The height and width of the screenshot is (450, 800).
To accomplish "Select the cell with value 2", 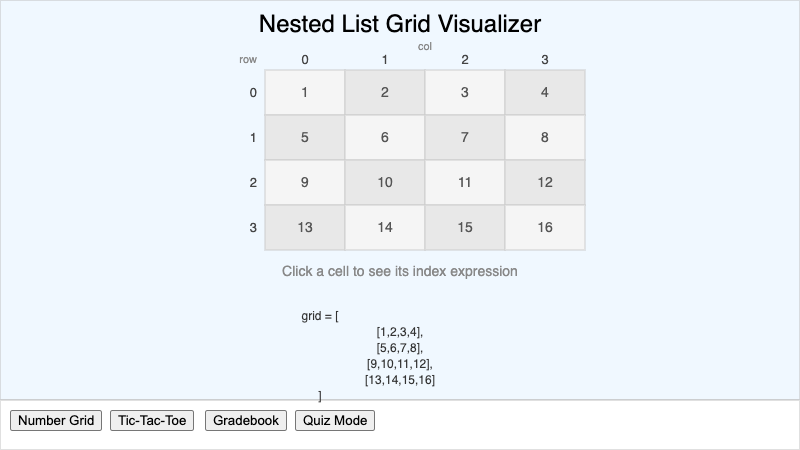I will pyautogui.click(x=385, y=93).
